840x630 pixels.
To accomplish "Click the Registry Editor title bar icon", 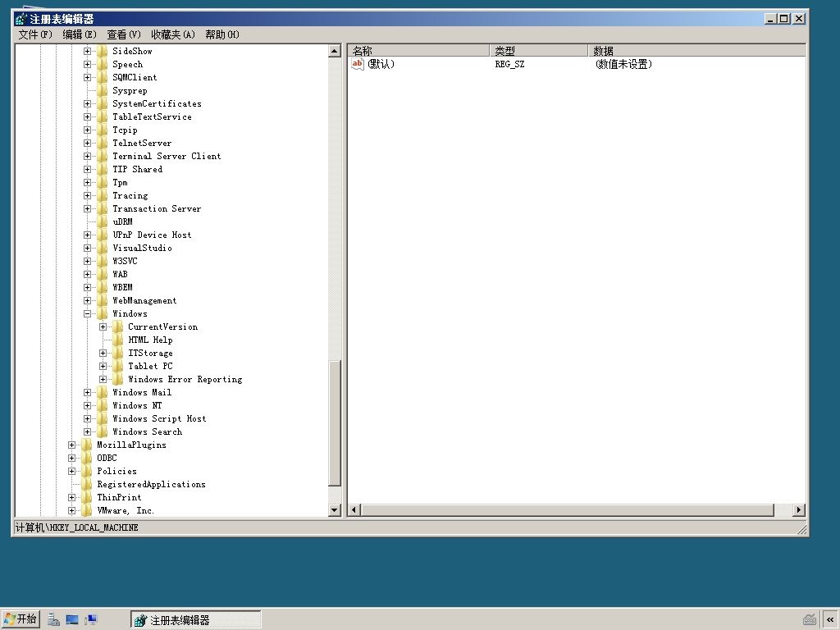I will [x=21, y=20].
